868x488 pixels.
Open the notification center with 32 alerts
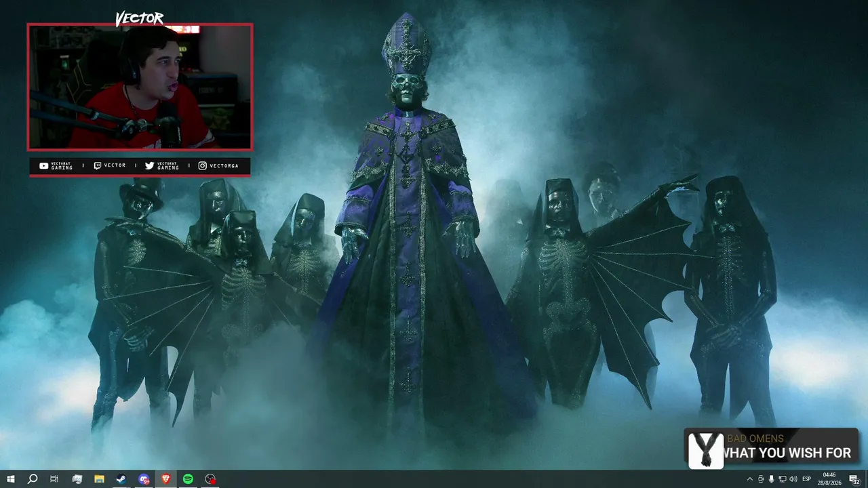coord(854,479)
